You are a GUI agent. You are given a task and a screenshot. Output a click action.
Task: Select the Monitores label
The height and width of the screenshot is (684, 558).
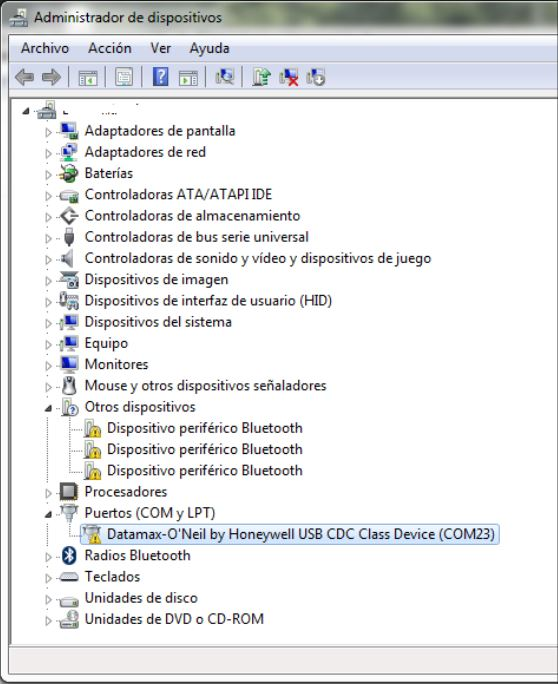(116, 364)
